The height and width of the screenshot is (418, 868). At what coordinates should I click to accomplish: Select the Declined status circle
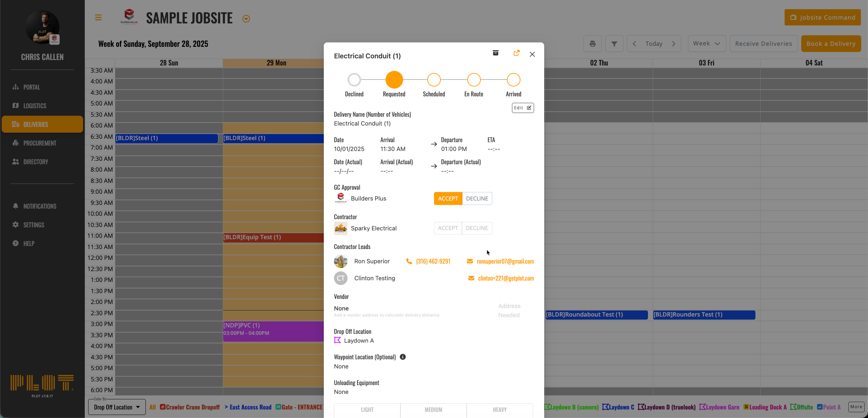pos(354,80)
